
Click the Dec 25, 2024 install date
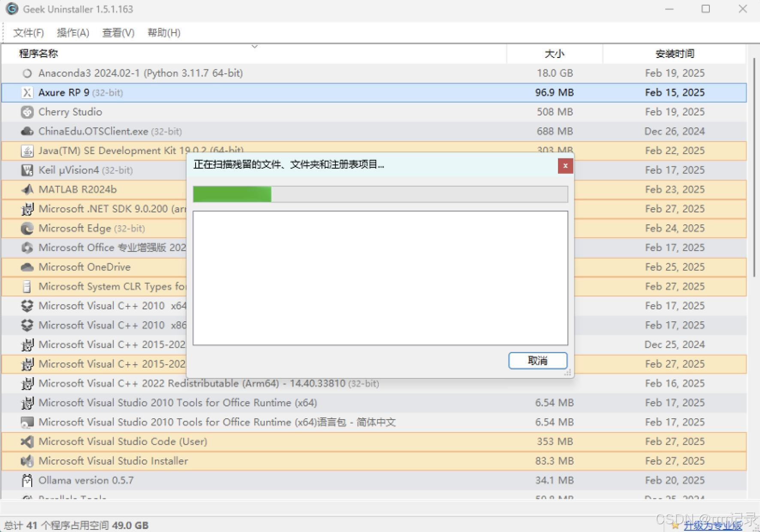[x=675, y=345]
